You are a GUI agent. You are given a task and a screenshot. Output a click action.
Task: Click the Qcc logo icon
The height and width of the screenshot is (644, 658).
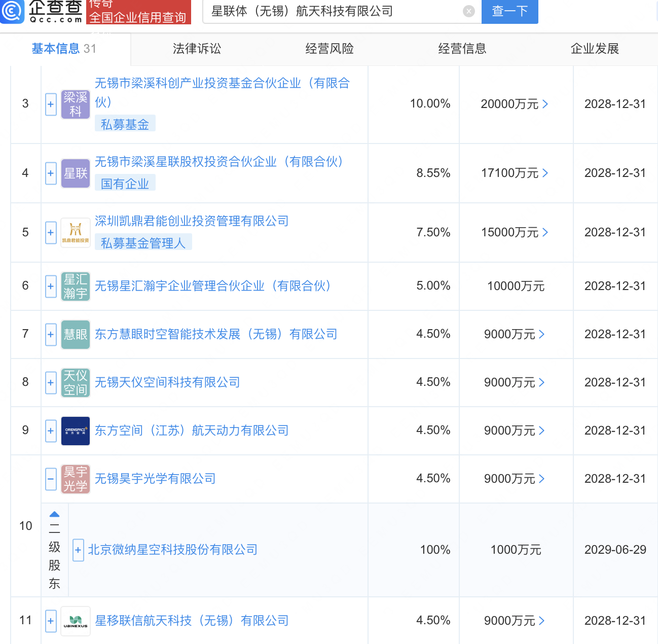[x=12, y=11]
